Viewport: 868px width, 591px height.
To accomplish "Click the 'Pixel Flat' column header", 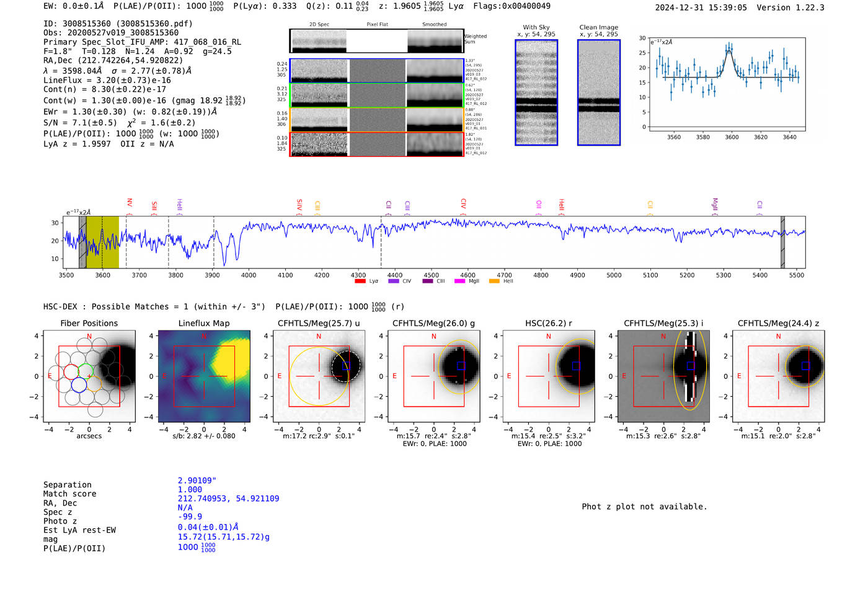I will (x=377, y=25).
